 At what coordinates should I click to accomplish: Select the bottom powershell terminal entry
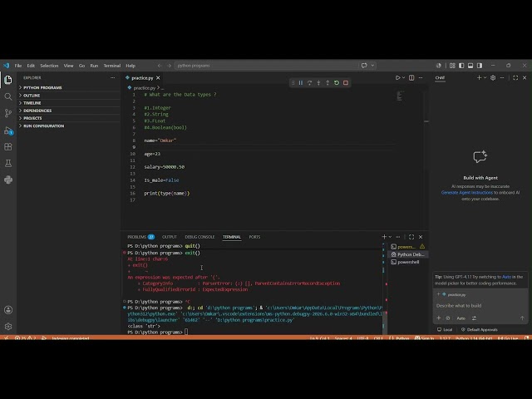tap(408, 262)
